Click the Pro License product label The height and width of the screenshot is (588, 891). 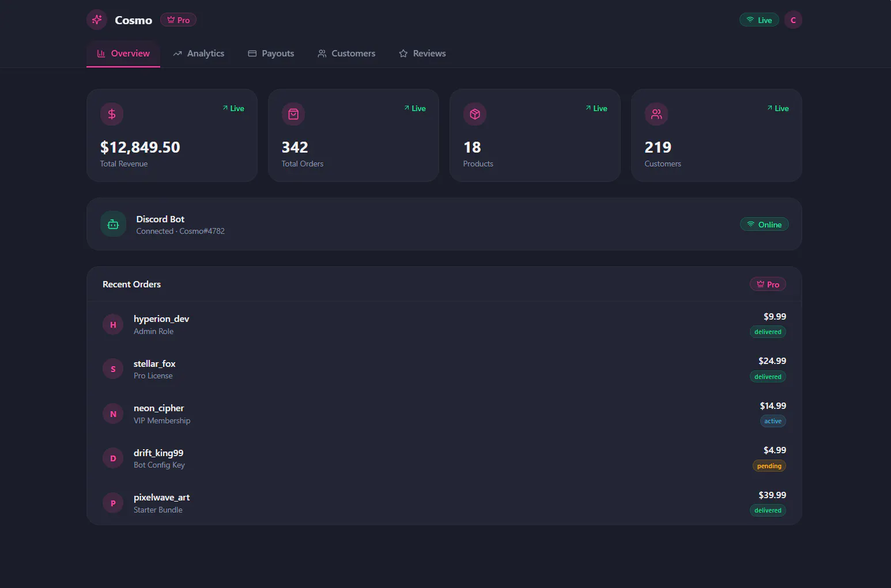pos(153,375)
